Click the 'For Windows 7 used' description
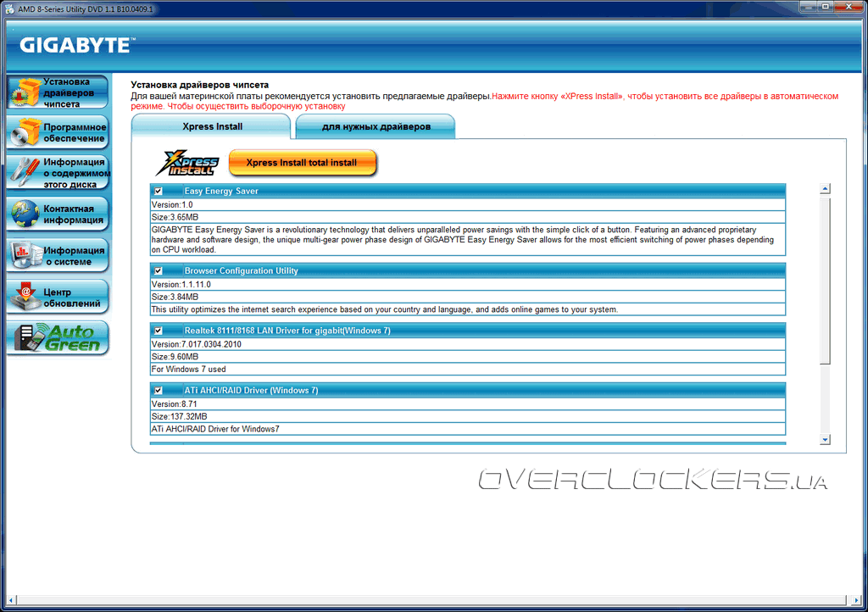Viewport: 868px width, 612px height. click(x=468, y=369)
